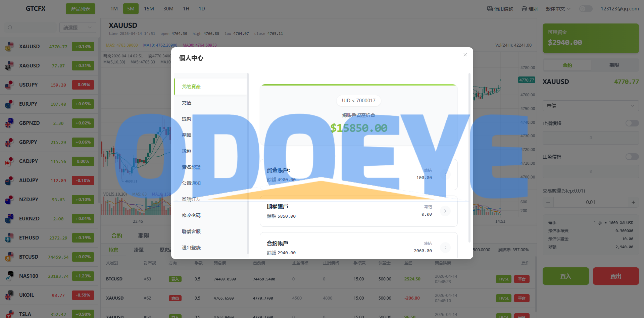
Task: Click the 賣出 sell button
Action: click(x=616, y=276)
